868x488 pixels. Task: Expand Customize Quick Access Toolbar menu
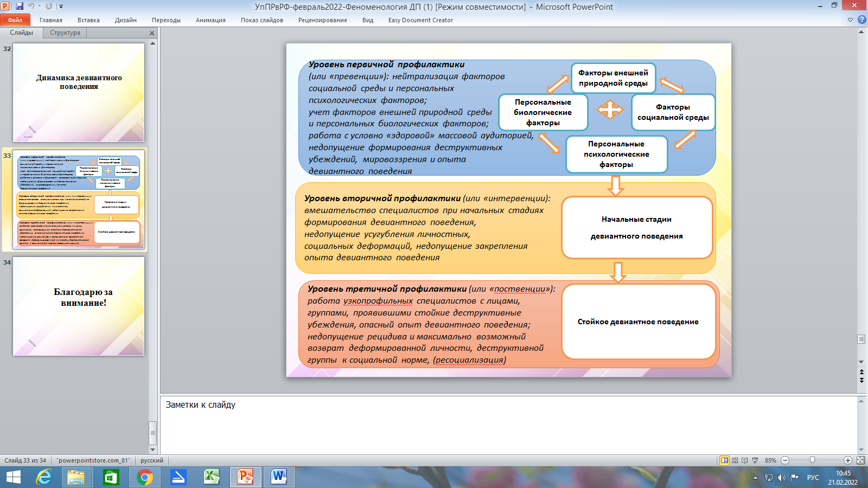(61, 7)
